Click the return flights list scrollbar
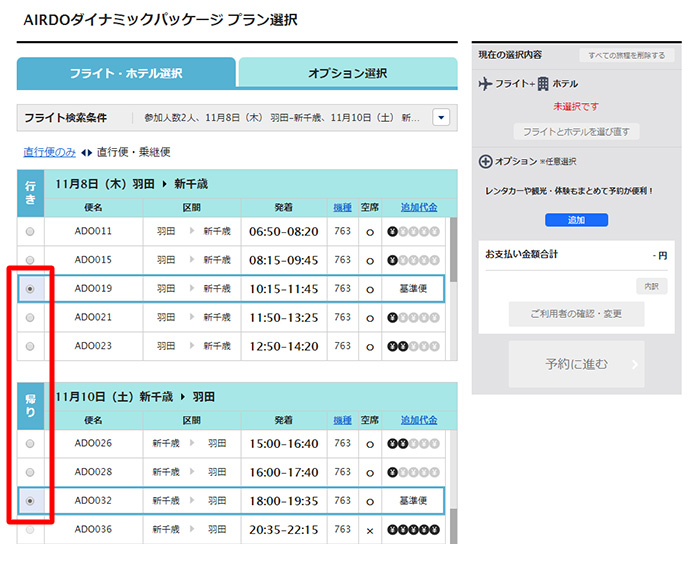Image resolution: width=700 pixels, height=562 pixels. 453,526
